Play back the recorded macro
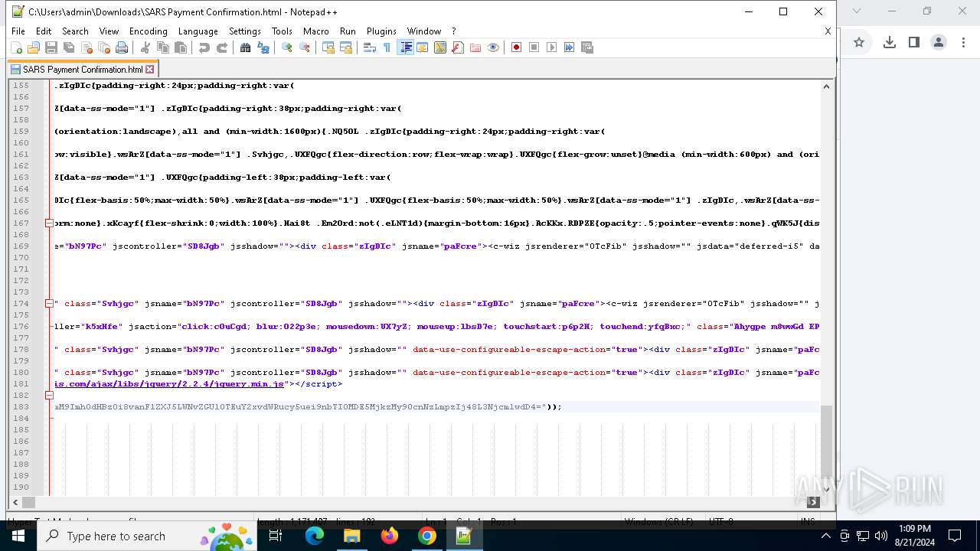 (552, 47)
